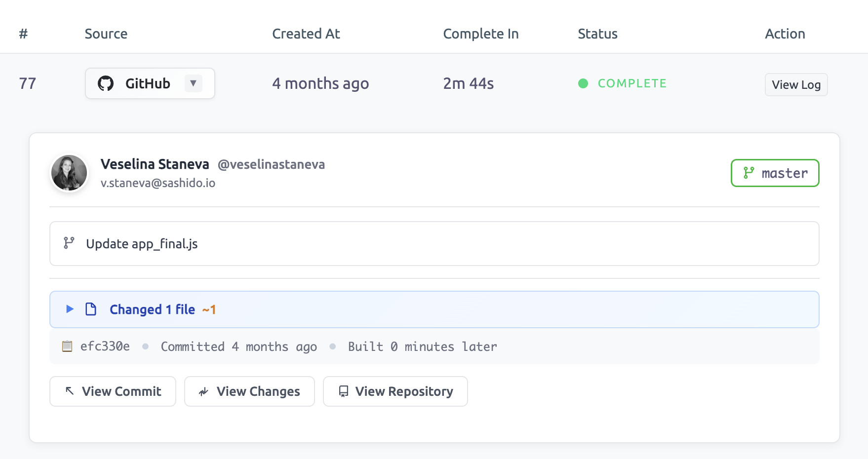Image resolution: width=868 pixels, height=459 pixels.
Task: Click Veselina Staneva's avatar photo
Action: pyautogui.click(x=69, y=173)
